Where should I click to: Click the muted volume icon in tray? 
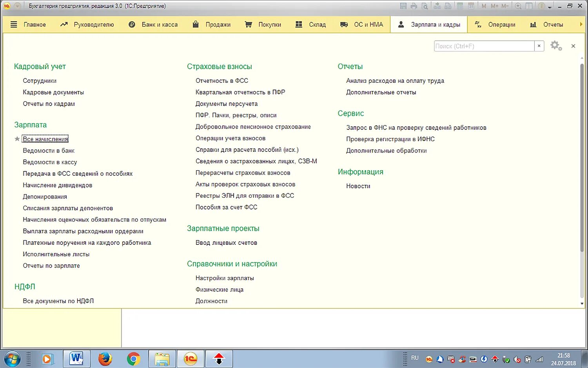point(517,359)
